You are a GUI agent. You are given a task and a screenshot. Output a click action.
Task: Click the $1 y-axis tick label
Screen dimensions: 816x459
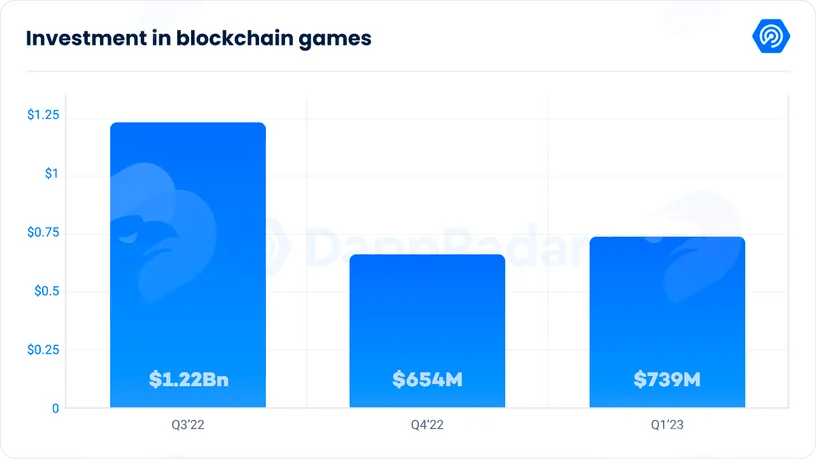pos(52,173)
